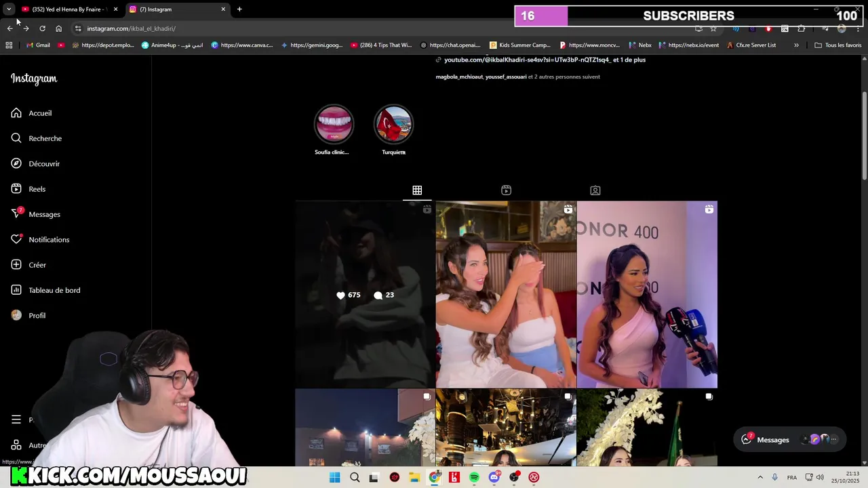Viewport: 868px width, 488px height.
Task: Switch to the tagged photos tab
Action: click(x=595, y=190)
